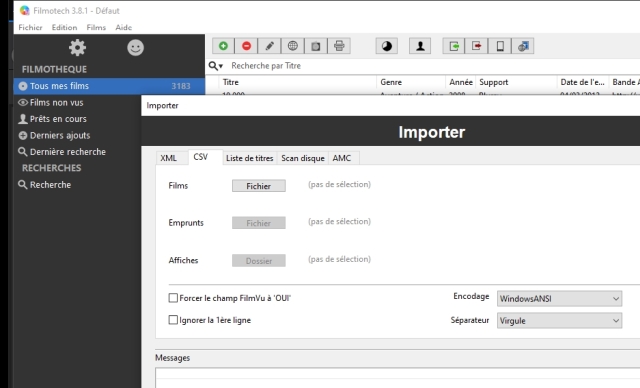
Task: Click the '3183' film count
Action: pos(181,86)
